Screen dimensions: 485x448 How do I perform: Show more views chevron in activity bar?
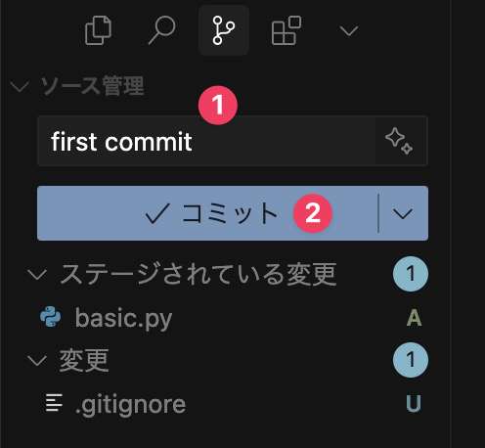pos(349,31)
